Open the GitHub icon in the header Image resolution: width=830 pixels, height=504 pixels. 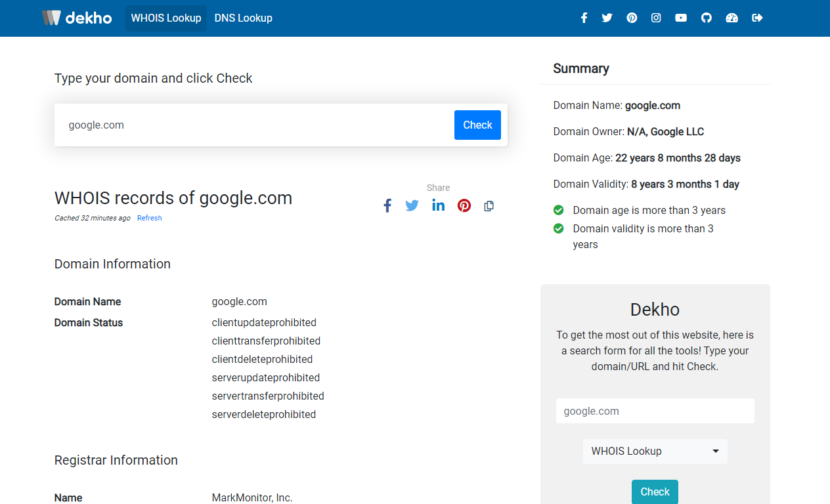(707, 18)
